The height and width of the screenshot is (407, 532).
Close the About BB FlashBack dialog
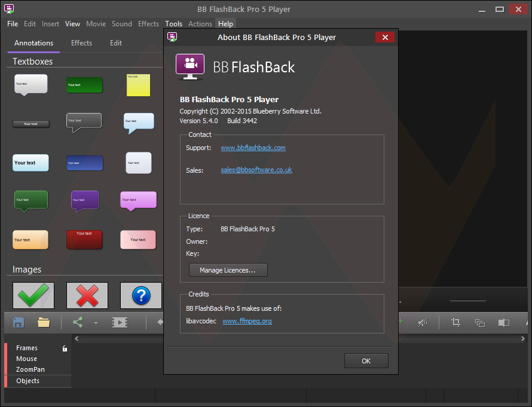coord(385,37)
